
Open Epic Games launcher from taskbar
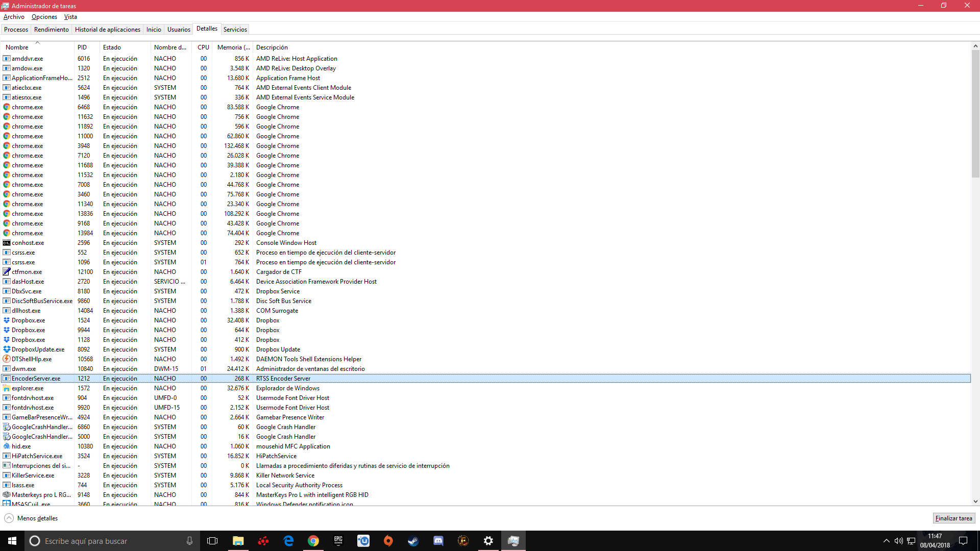point(338,541)
